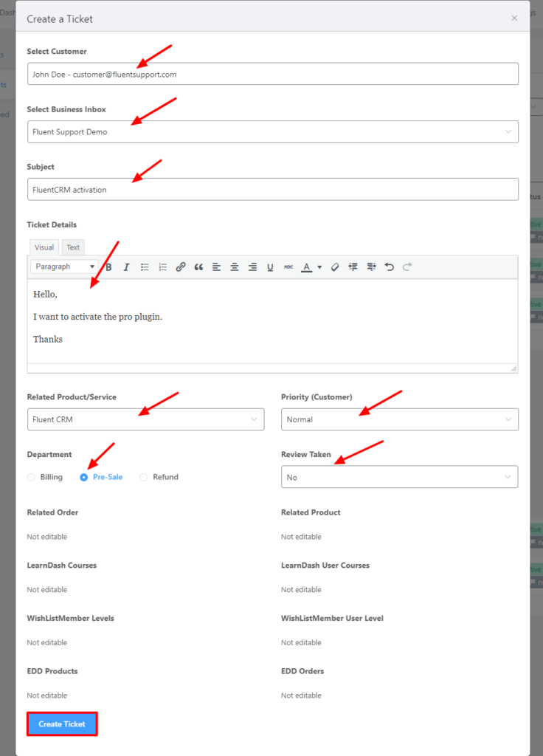Click 'Not editable' under WishListMember Levels
The height and width of the screenshot is (756, 543).
[x=47, y=643]
